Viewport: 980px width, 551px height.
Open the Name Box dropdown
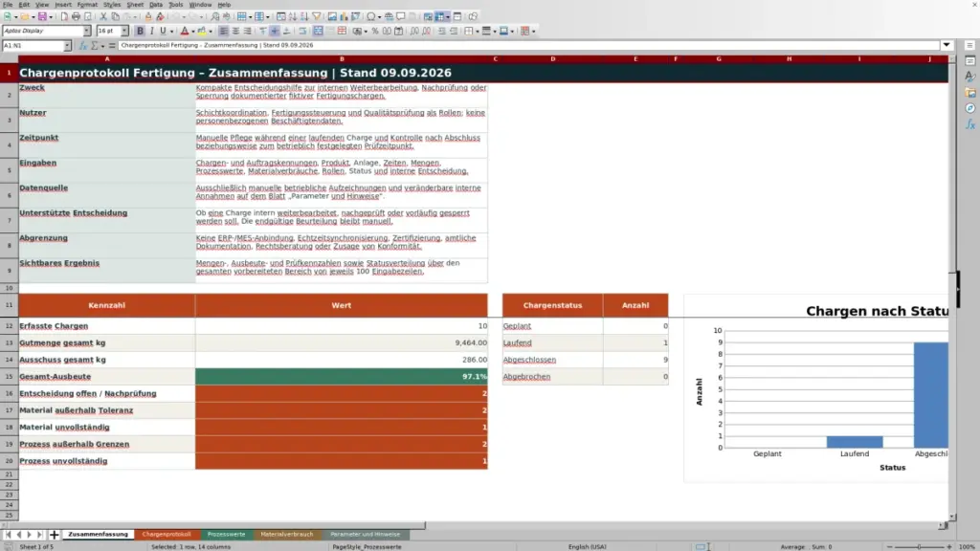(x=67, y=46)
